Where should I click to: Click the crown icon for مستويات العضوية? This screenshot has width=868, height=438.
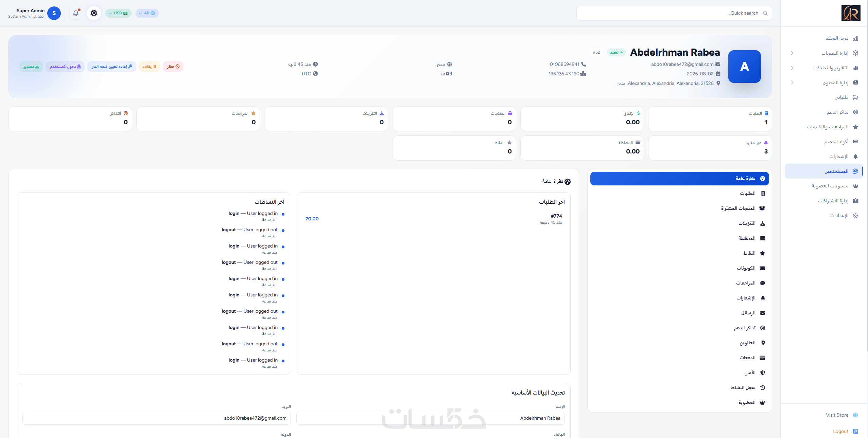[x=855, y=186]
